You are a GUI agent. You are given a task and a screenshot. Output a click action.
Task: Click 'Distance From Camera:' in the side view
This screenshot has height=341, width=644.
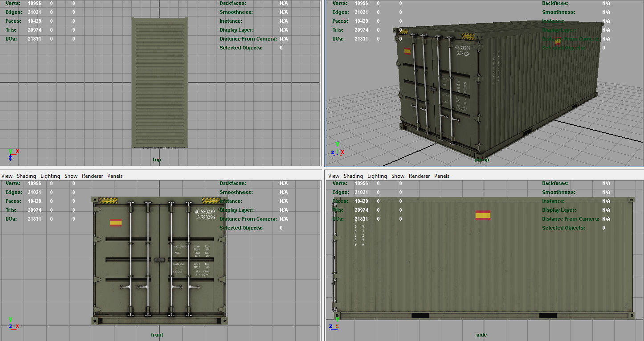tap(571, 219)
